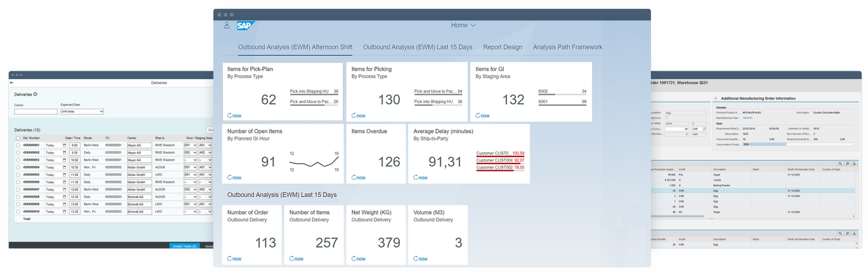The width and height of the screenshot is (868, 276).
Task: Edit time field 9:00 for delivery 4500000001
Action: [x=74, y=145]
